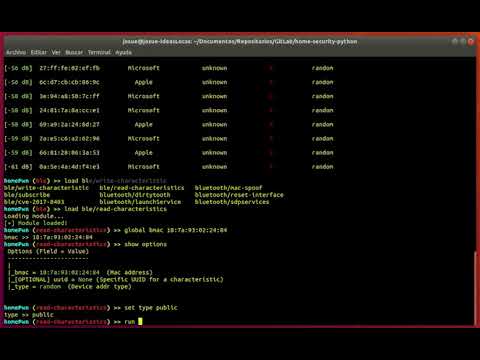480x360 pixels.
Task: Click the MAC address 24:81:7a:8a:cc:e1
Action: coord(69,110)
